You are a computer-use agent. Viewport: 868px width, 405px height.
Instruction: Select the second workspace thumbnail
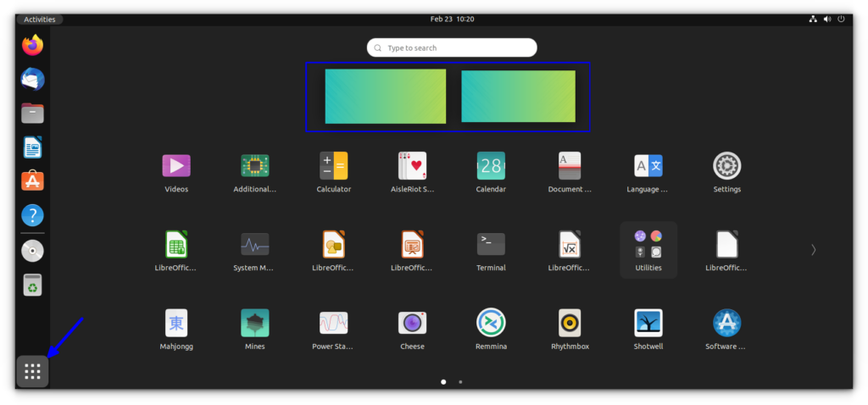click(x=518, y=97)
